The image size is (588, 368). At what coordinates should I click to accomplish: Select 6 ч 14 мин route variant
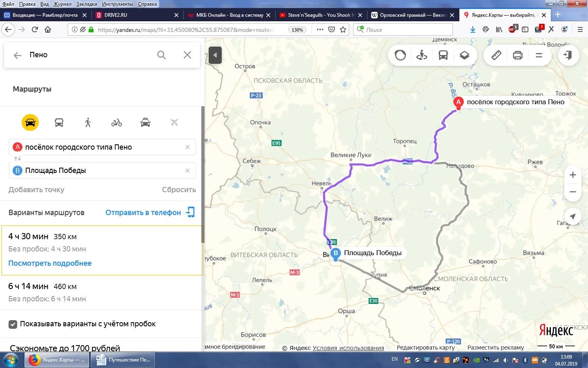click(x=102, y=292)
